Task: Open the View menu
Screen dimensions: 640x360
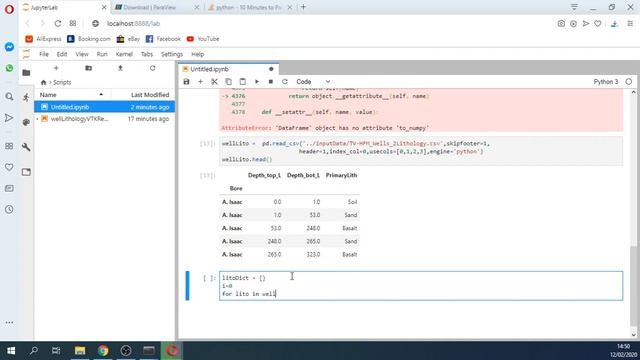Action: pos(82,54)
